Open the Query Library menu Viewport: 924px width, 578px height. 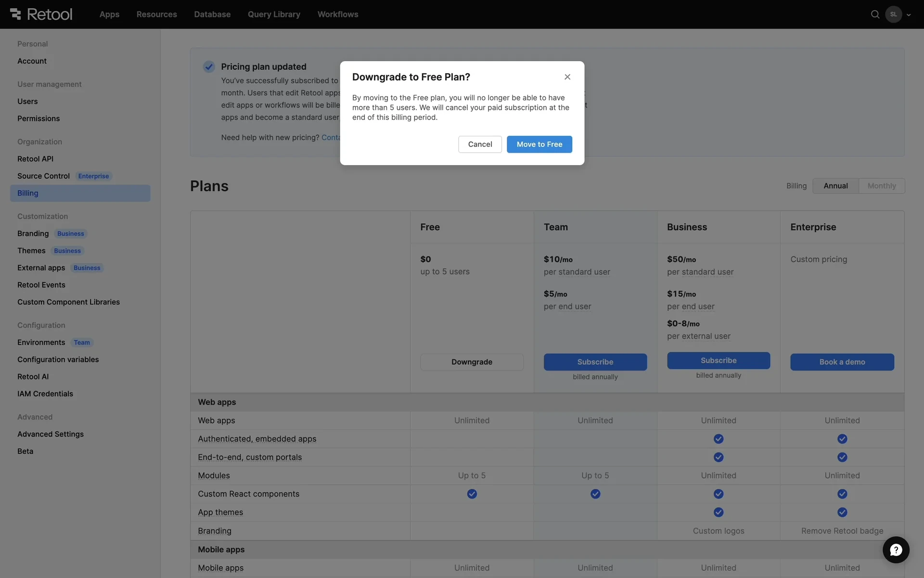(x=274, y=14)
